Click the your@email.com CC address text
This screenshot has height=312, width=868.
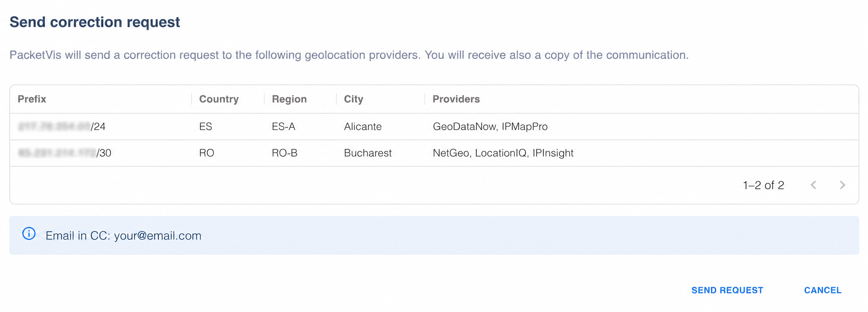point(158,236)
